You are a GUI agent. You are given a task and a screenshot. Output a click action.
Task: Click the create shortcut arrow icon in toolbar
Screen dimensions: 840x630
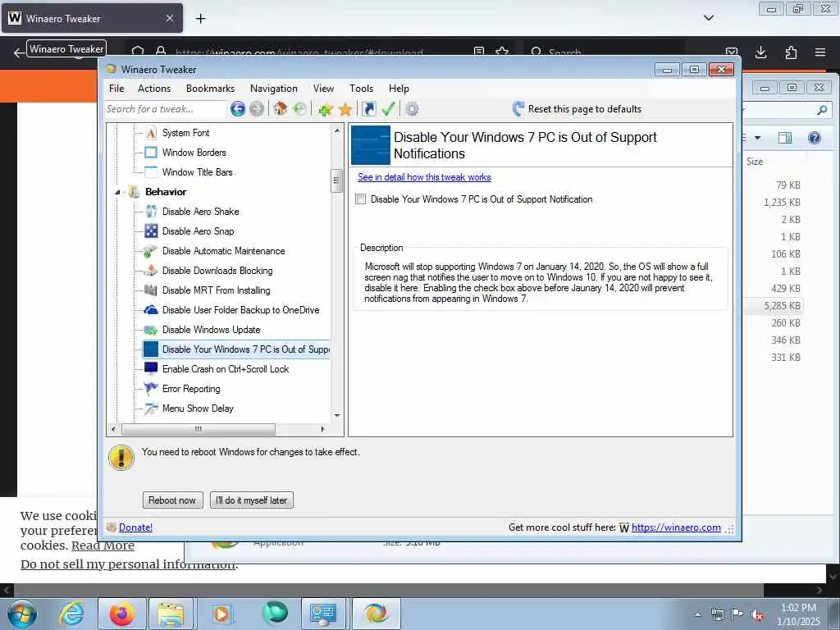click(x=368, y=109)
